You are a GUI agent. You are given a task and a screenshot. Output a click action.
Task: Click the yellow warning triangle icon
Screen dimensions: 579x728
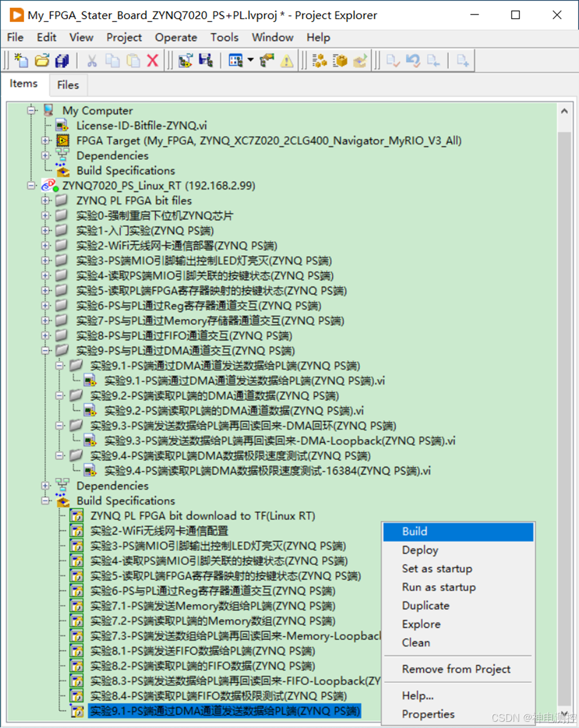pyautogui.click(x=287, y=60)
